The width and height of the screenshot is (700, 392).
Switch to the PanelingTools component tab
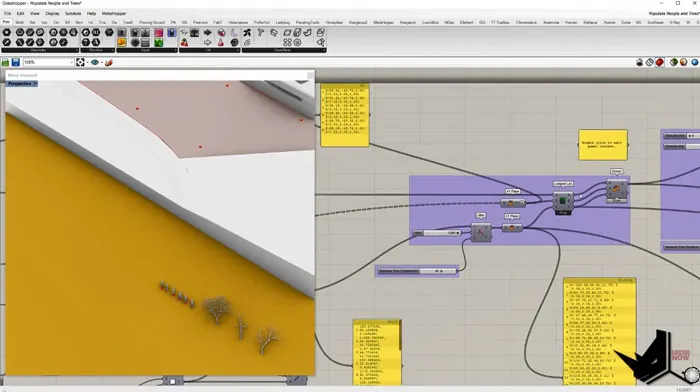[307, 22]
